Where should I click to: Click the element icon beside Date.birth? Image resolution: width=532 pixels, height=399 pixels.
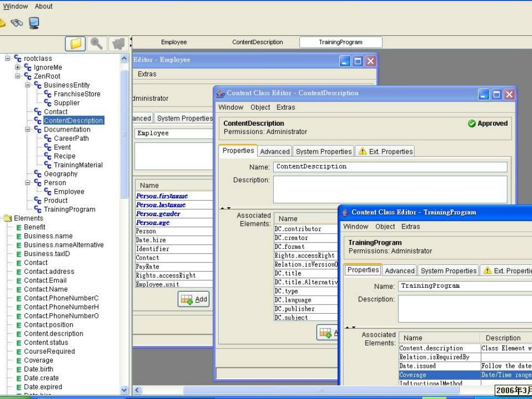pos(19,369)
